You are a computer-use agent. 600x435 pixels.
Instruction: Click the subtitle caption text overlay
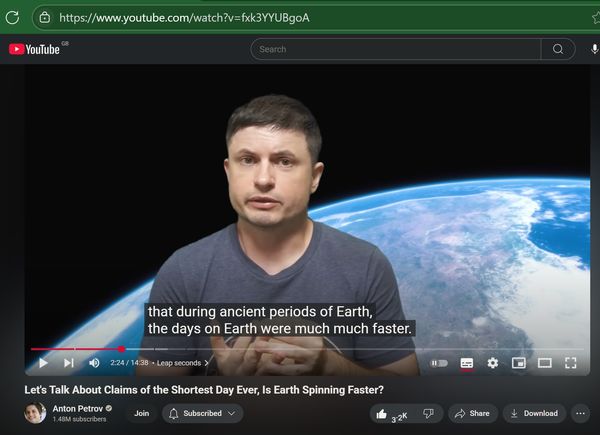279,320
